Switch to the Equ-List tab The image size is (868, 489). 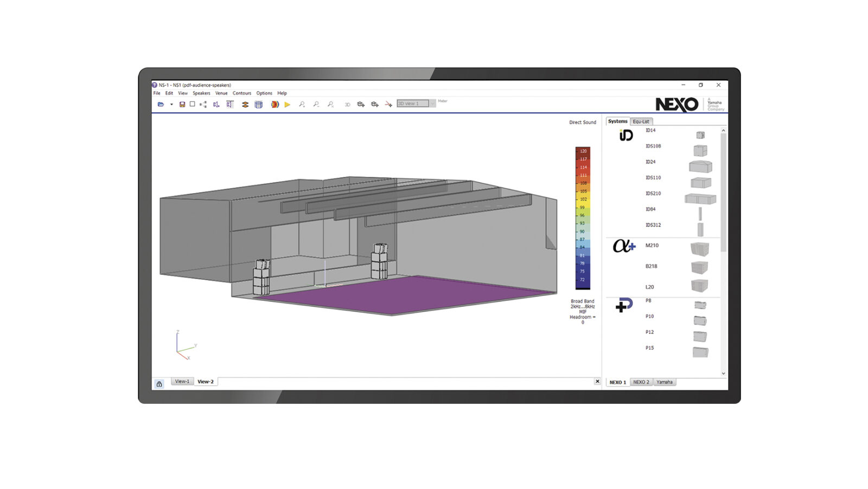click(x=641, y=121)
